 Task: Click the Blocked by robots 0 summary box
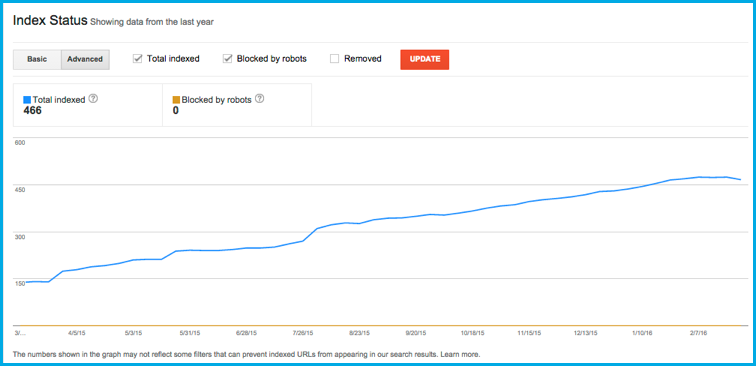coord(237,105)
